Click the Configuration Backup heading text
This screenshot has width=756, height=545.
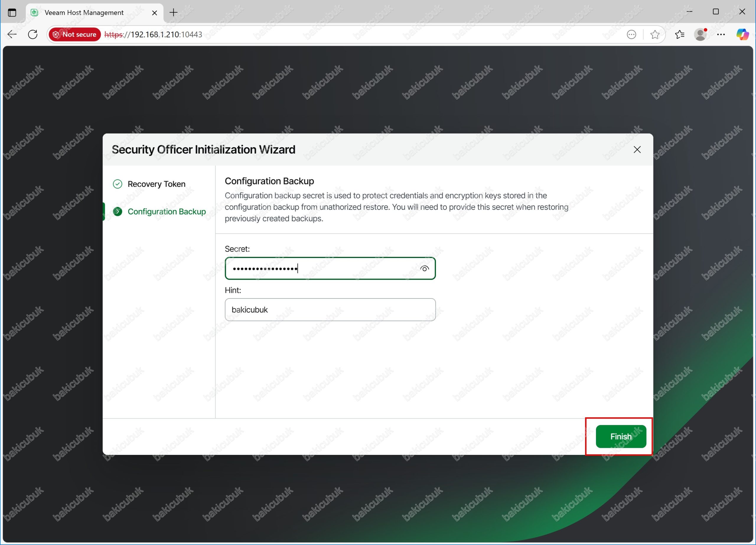pos(269,181)
